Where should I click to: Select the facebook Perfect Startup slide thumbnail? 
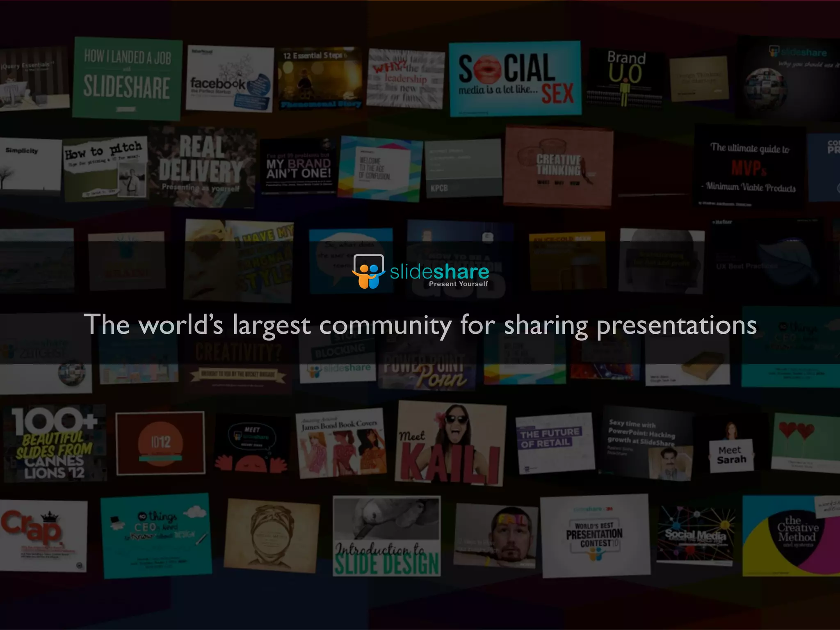[229, 79]
